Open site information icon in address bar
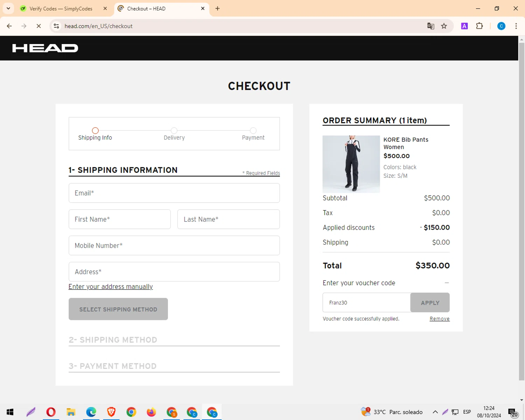The height and width of the screenshot is (420, 525). (x=56, y=26)
